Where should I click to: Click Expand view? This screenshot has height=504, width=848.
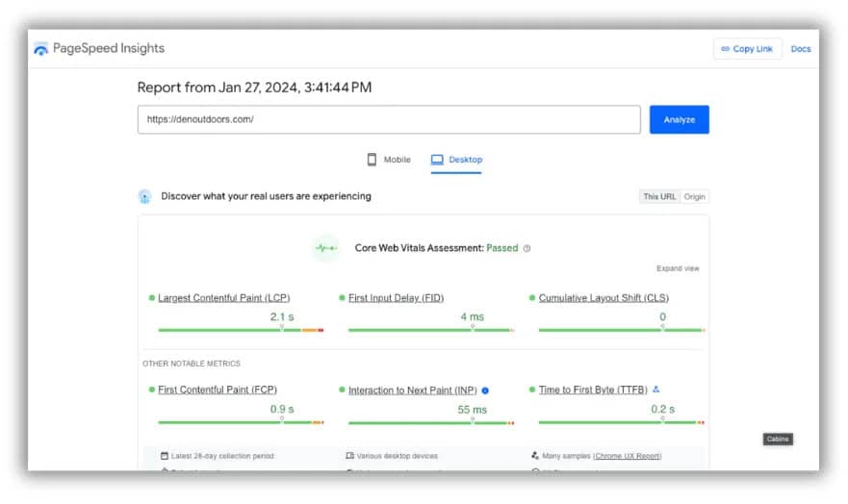point(678,268)
